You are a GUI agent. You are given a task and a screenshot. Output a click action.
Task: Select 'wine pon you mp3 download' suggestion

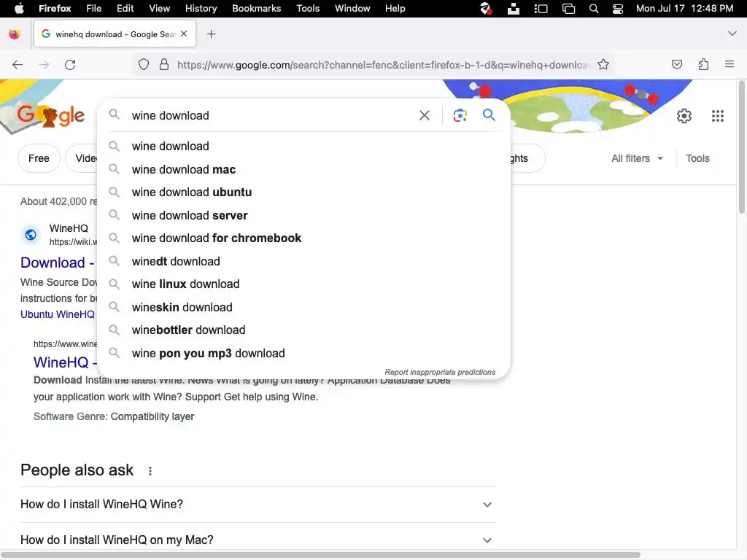point(303,354)
